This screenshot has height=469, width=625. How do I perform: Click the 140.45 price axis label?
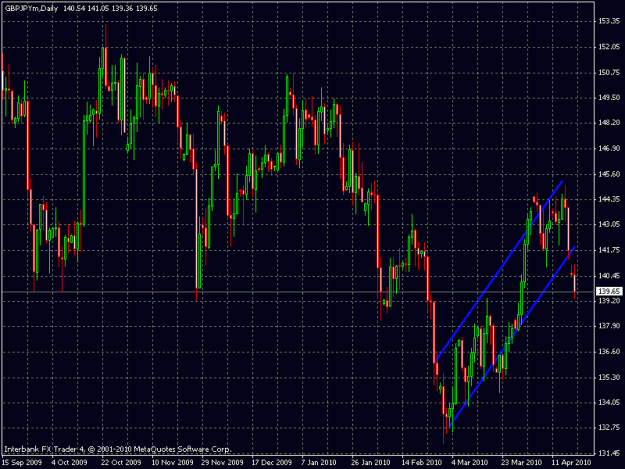click(x=609, y=276)
